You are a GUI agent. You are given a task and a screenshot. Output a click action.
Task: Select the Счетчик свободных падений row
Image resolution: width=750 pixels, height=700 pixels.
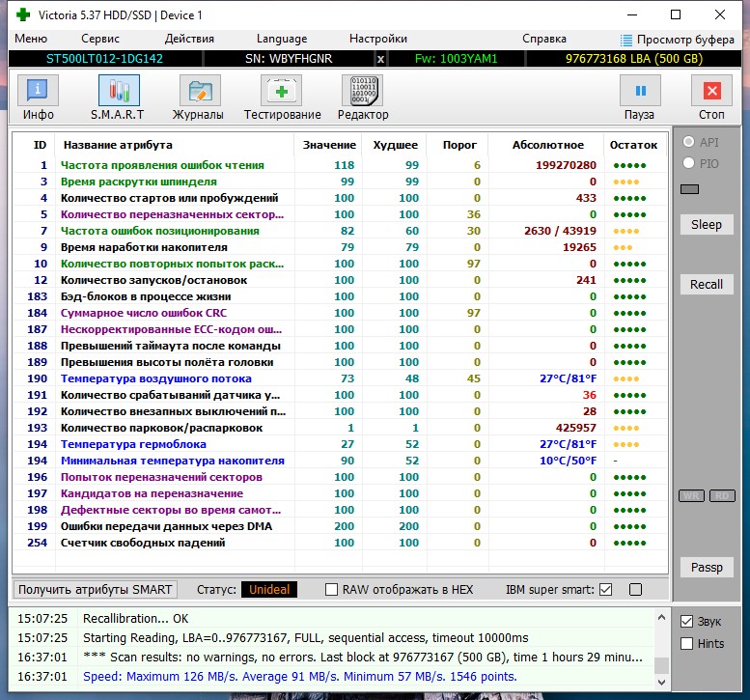point(340,543)
